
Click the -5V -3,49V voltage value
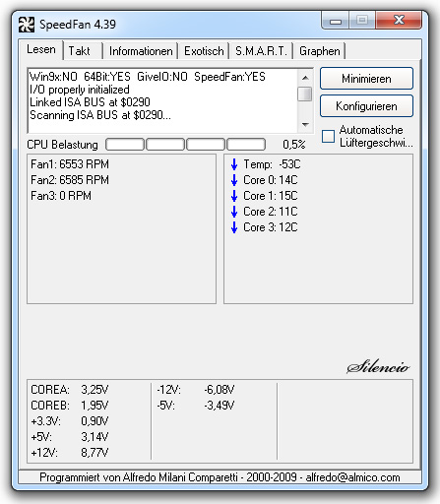tap(220, 406)
